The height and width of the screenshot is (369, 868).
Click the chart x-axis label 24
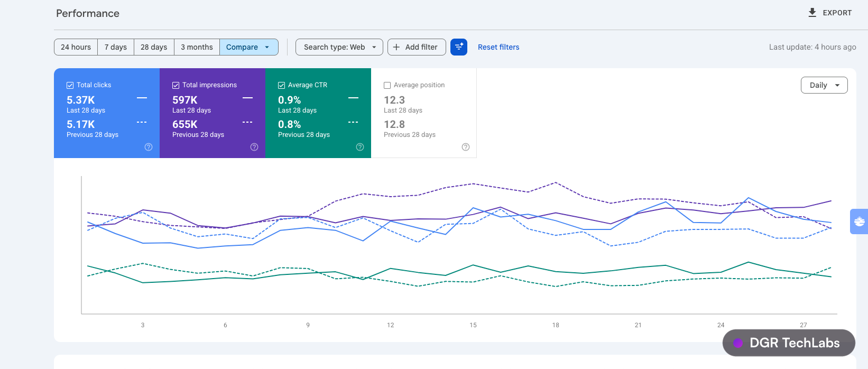point(721,325)
